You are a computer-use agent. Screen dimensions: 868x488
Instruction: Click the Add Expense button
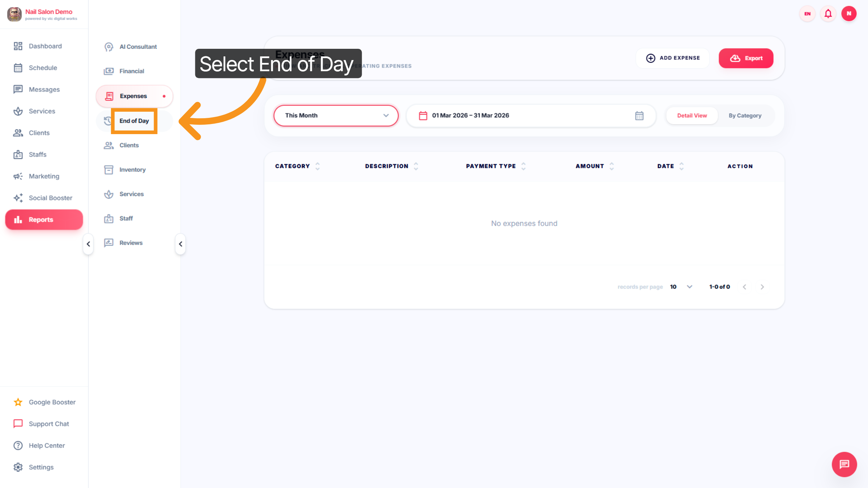coord(673,58)
